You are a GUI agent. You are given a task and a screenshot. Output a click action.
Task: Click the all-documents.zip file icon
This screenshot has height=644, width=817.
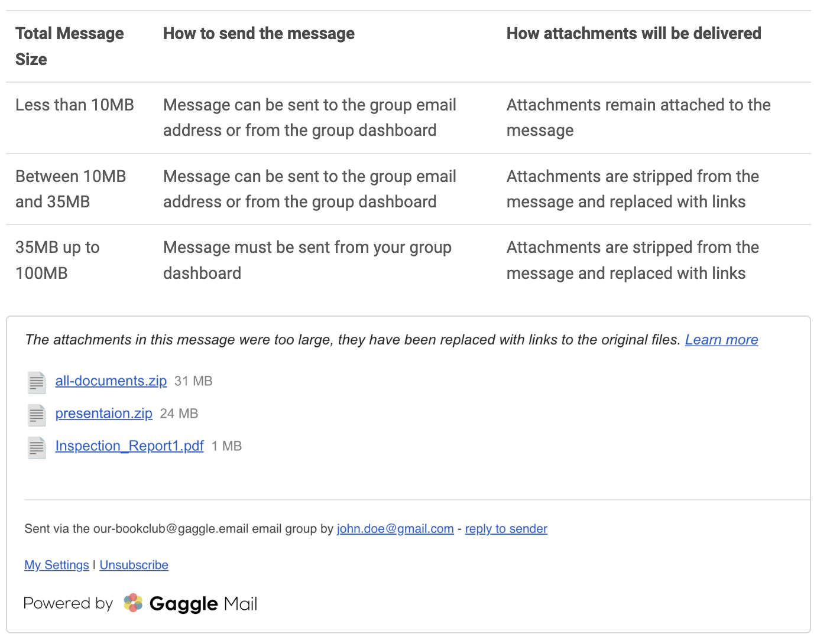tap(37, 382)
